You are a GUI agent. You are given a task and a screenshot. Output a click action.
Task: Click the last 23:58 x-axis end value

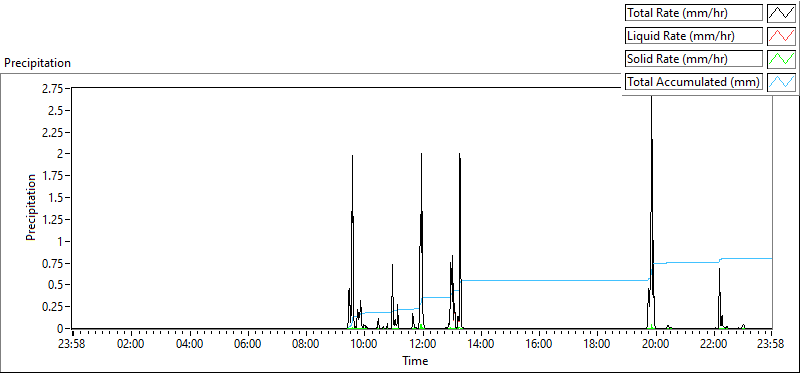click(x=771, y=343)
